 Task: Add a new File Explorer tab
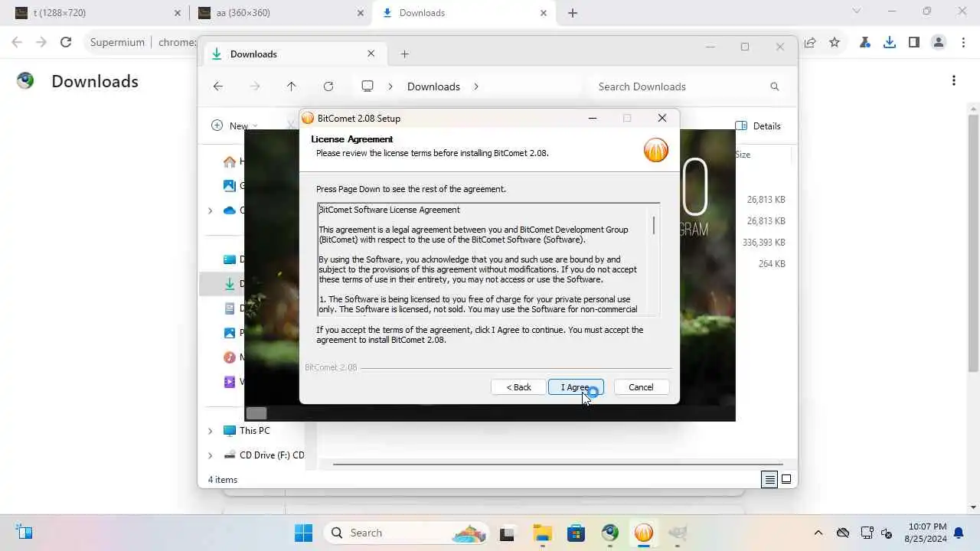click(x=405, y=54)
